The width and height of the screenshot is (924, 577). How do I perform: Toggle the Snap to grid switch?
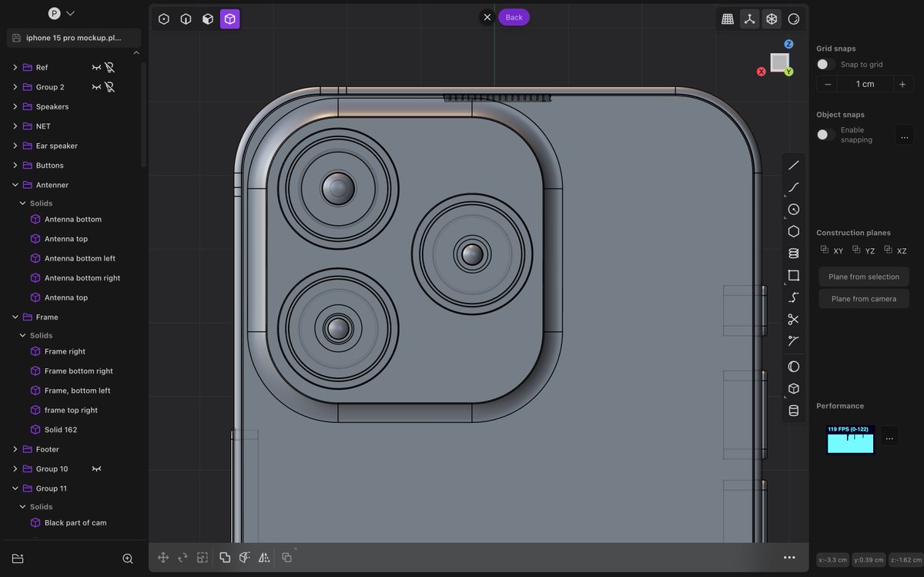825,65
